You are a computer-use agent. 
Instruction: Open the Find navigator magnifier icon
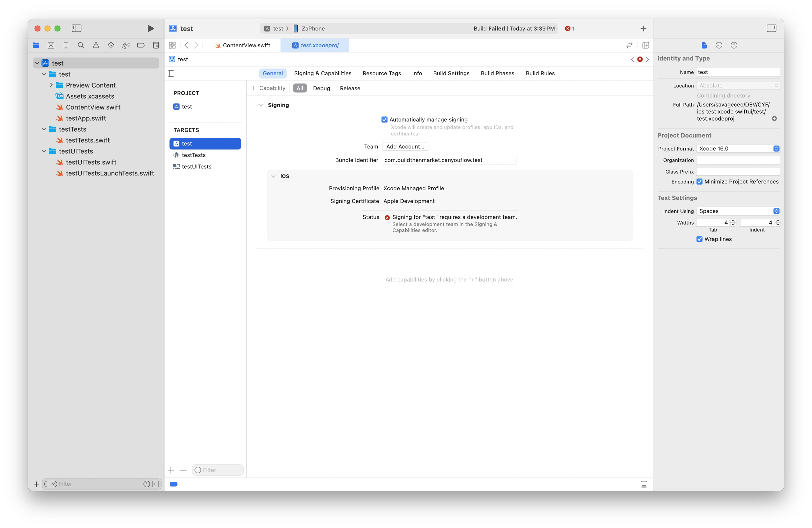click(81, 45)
